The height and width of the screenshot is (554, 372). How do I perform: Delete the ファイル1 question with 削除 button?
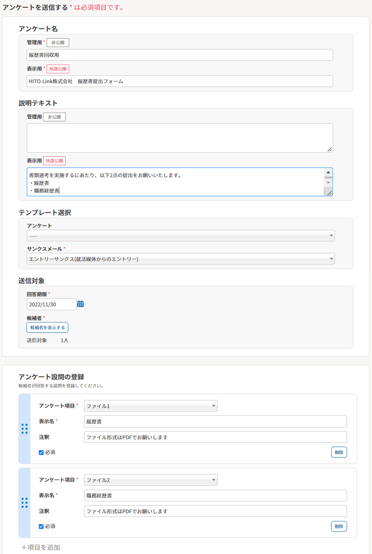click(339, 452)
